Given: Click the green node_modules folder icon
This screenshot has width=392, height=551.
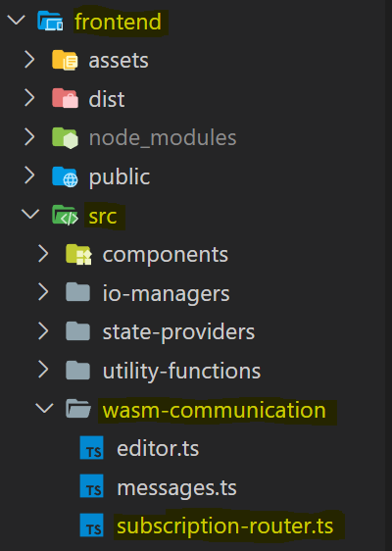Looking at the screenshot, I should (65, 137).
